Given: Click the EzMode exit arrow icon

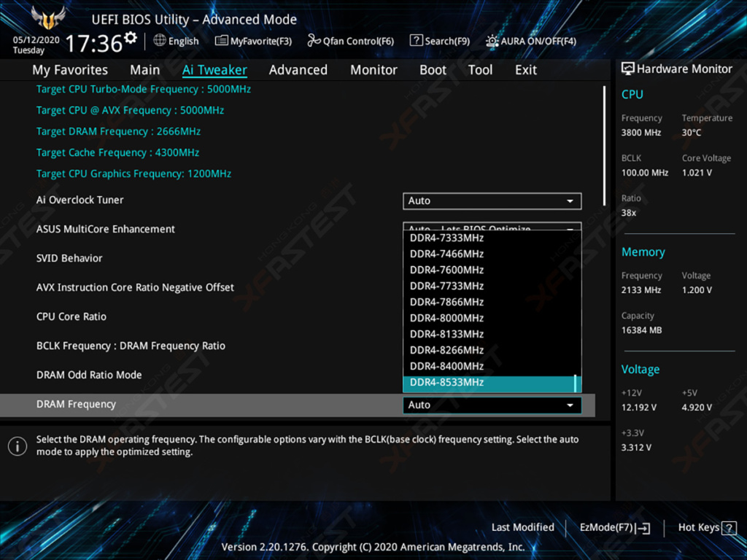Looking at the screenshot, I should click(x=643, y=528).
